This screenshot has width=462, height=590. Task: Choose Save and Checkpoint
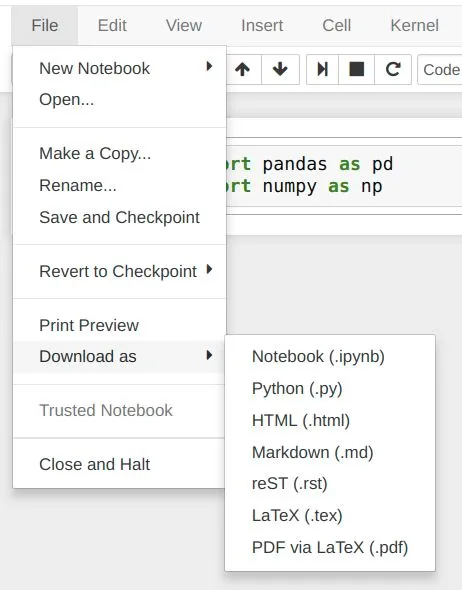(x=120, y=217)
